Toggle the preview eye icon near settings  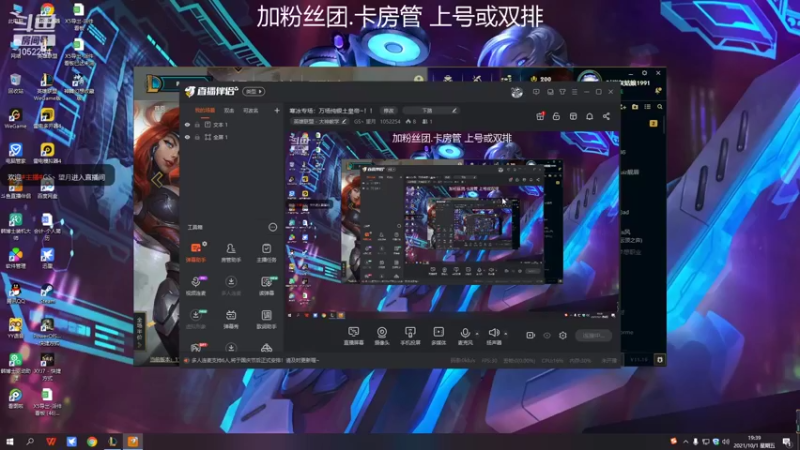click(547, 335)
